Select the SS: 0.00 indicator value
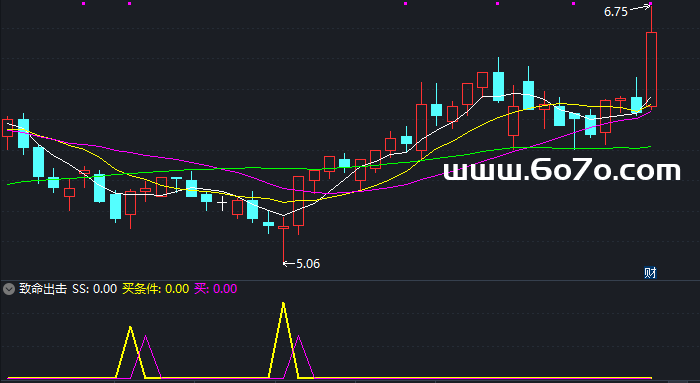The width and height of the screenshot is (700, 383). click(95, 289)
